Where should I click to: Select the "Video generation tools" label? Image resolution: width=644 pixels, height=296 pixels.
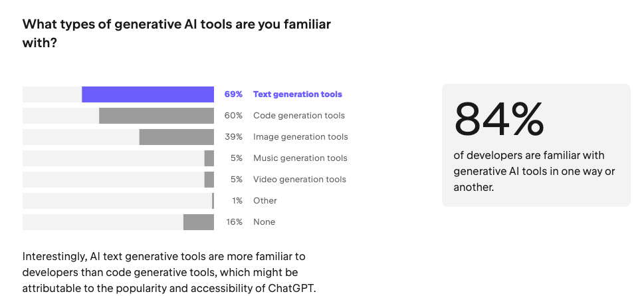pos(300,180)
